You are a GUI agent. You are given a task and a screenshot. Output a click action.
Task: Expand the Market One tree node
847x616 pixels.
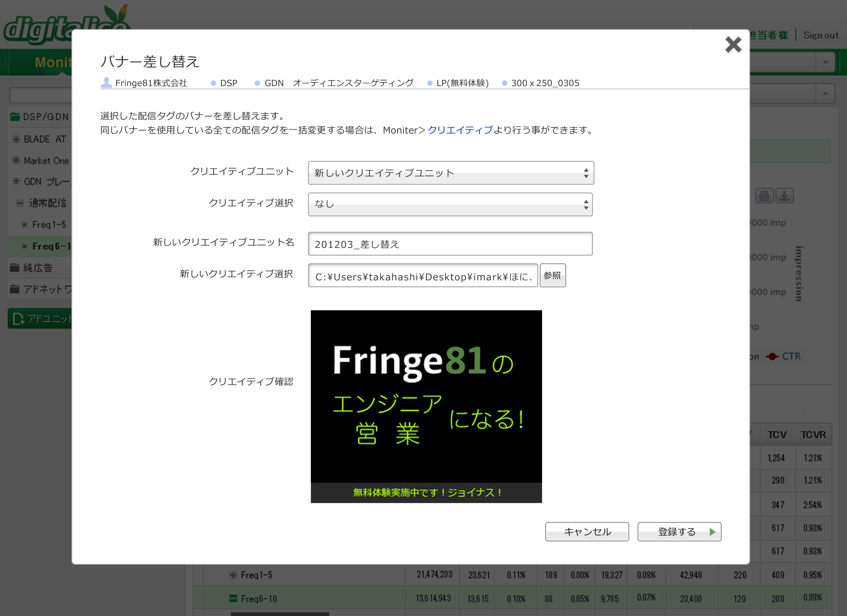[16, 161]
